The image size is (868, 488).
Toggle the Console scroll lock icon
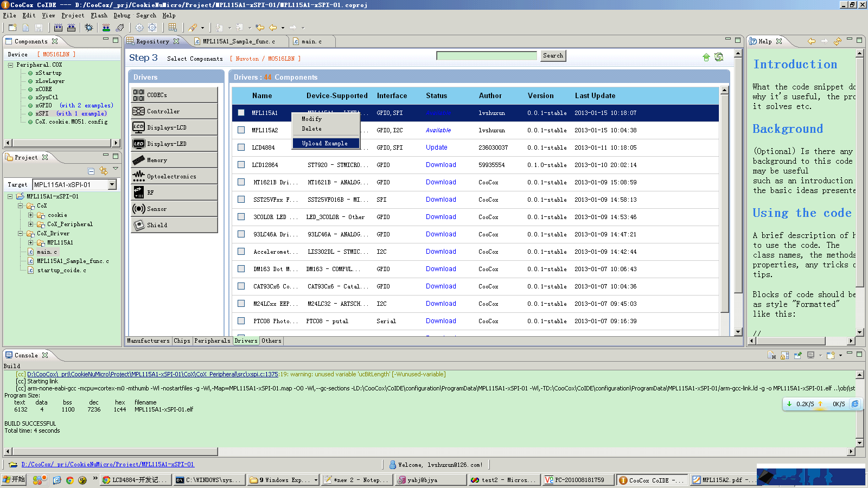point(785,355)
